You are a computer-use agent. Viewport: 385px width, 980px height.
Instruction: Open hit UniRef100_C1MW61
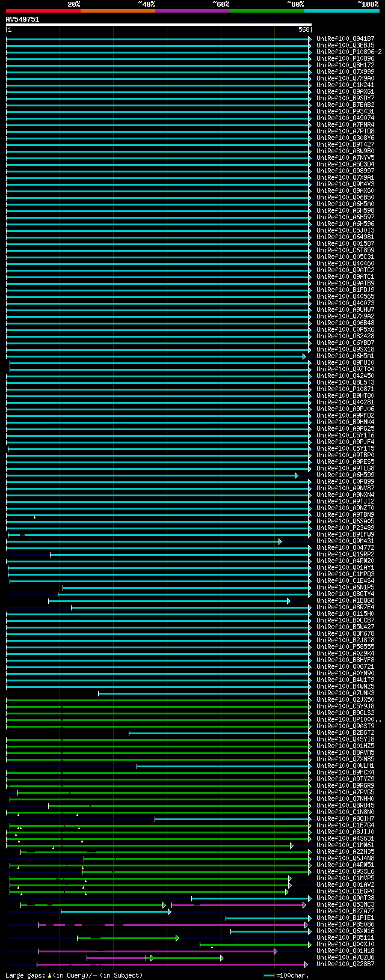(345, 845)
